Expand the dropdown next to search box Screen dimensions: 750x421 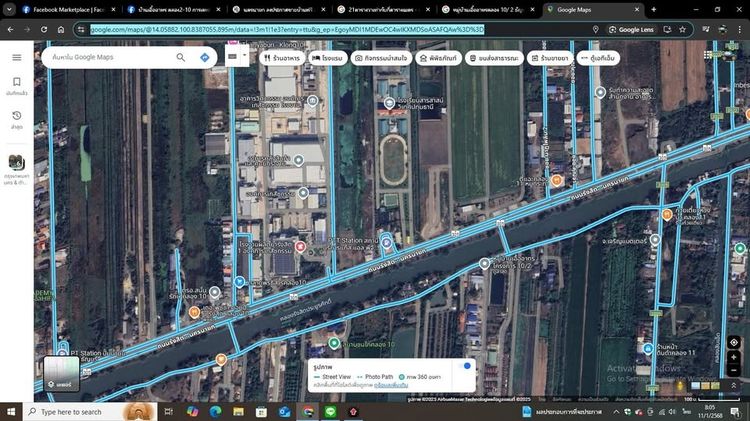[237, 57]
